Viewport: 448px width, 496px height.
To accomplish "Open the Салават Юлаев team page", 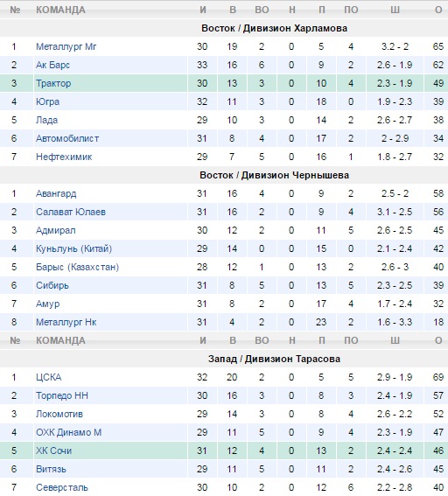I will coord(71,212).
